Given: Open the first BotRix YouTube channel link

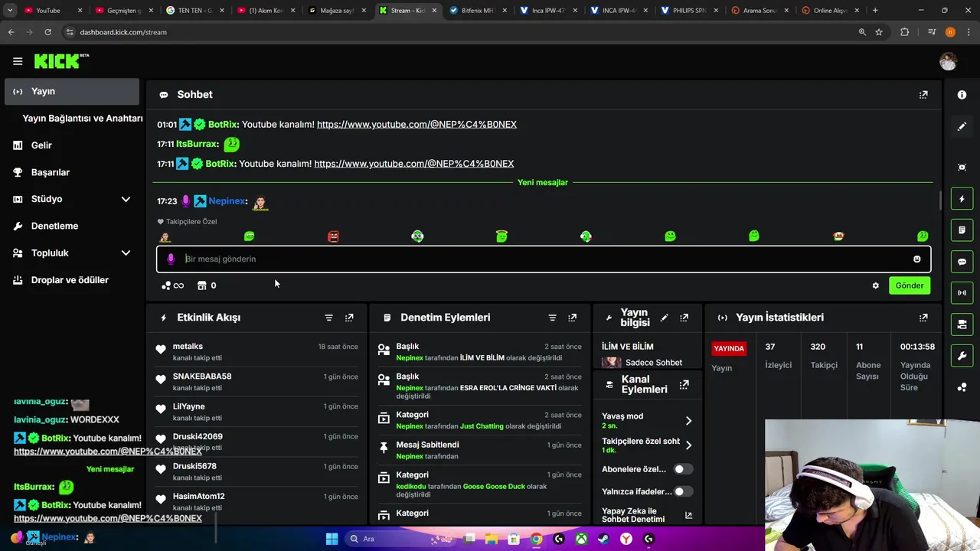Looking at the screenshot, I should [x=416, y=125].
